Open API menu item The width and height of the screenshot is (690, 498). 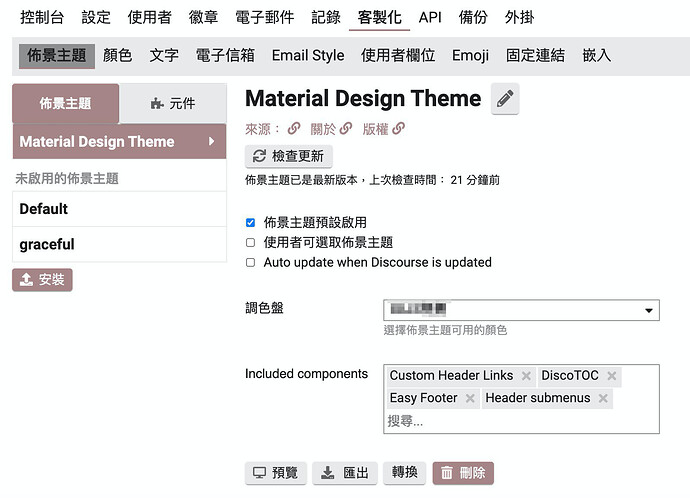[x=430, y=18]
